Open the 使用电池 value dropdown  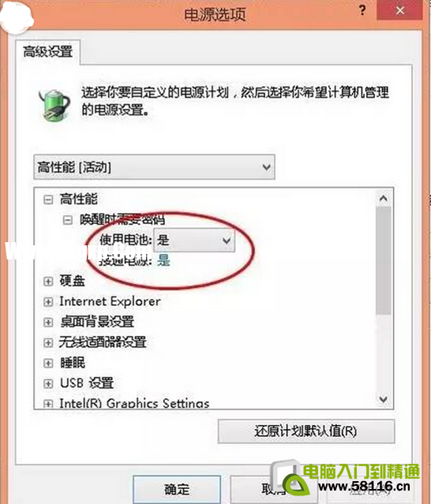pyautogui.click(x=194, y=240)
